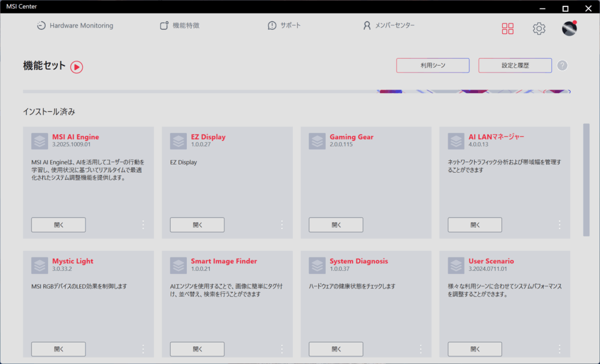Click the System Diagnosis title
600x364 pixels.
point(359,261)
